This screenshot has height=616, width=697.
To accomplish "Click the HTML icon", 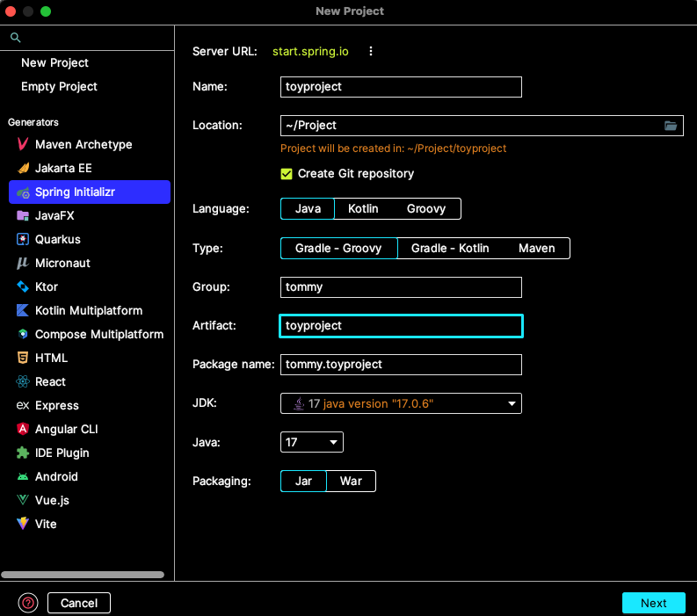I will coord(23,358).
